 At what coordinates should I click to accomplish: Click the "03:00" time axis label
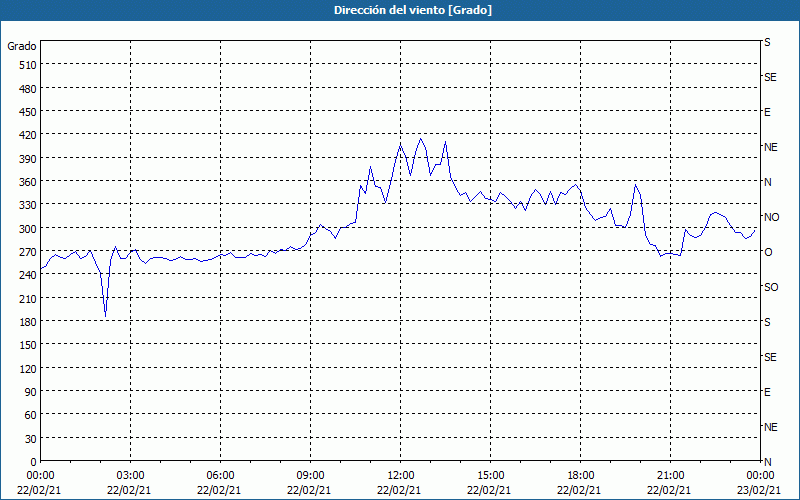[131, 476]
